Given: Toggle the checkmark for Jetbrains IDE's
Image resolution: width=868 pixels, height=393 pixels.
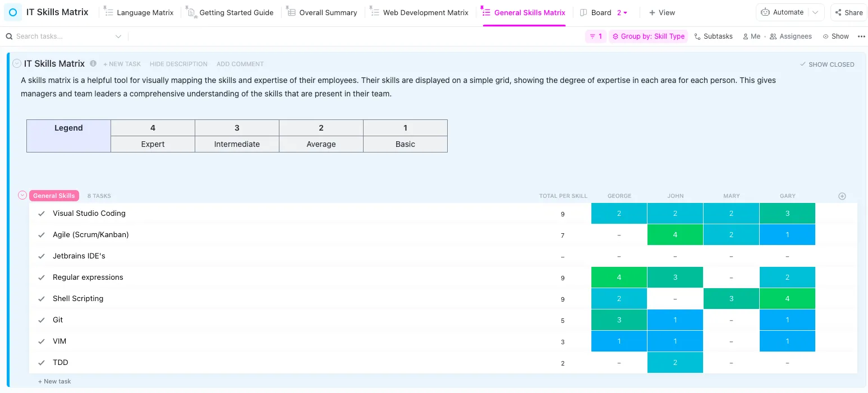Looking at the screenshot, I should coord(41,256).
